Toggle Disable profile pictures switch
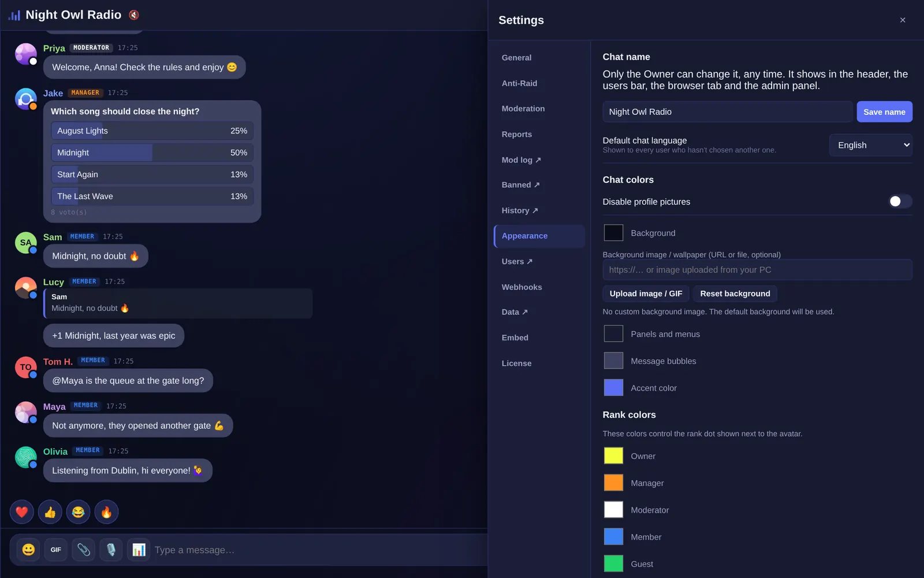This screenshot has width=924, height=578. 900,201
